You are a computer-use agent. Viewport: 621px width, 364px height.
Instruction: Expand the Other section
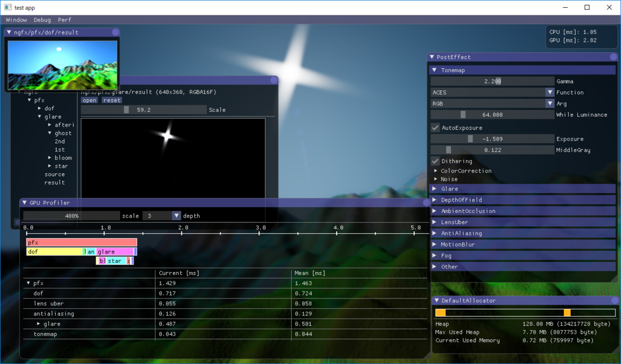pyautogui.click(x=522, y=266)
